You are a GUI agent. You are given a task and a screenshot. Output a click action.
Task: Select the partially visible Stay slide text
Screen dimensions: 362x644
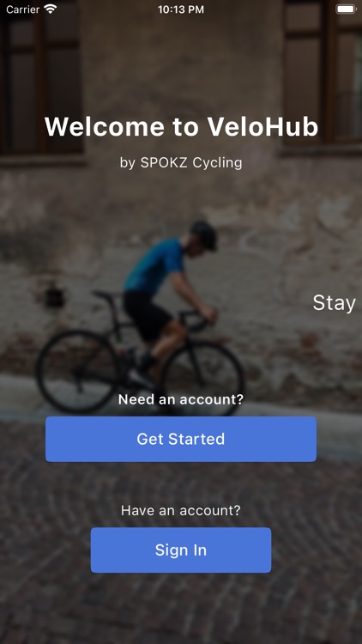(334, 303)
